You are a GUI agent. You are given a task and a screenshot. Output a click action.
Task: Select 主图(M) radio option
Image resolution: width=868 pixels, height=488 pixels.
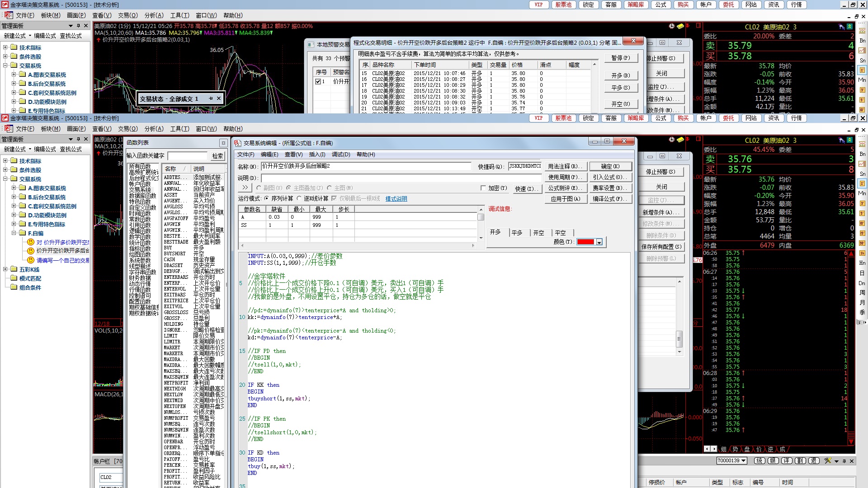pos(329,188)
